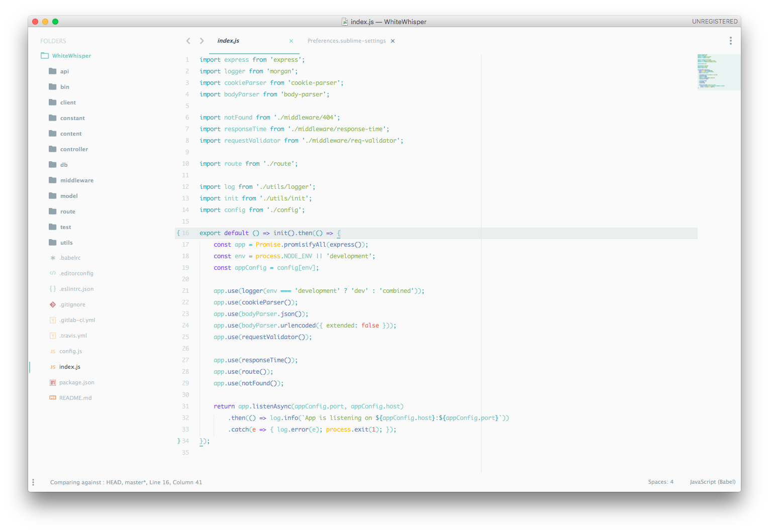The width and height of the screenshot is (769, 532).
Task: Open README.md markdown icon
Action: (53, 398)
